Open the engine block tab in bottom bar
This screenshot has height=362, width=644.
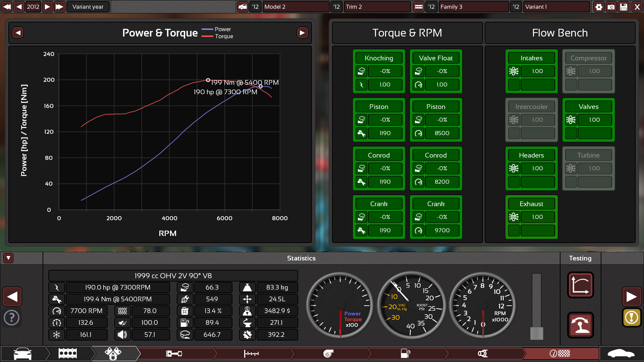point(68,354)
